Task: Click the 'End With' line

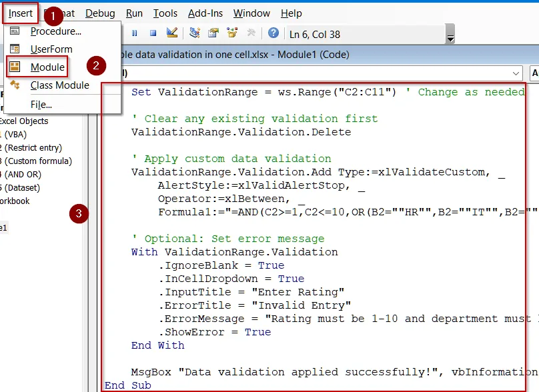Action: click(x=158, y=345)
